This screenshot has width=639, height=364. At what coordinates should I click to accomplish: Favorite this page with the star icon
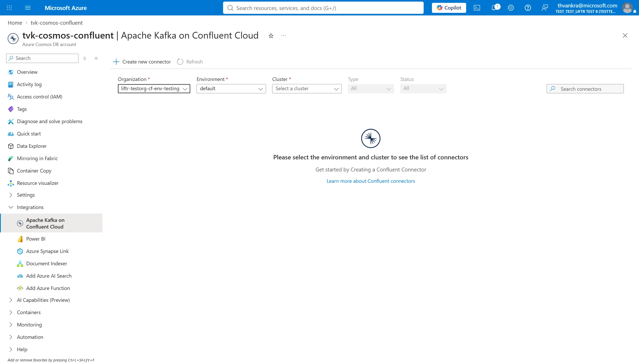pyautogui.click(x=271, y=36)
